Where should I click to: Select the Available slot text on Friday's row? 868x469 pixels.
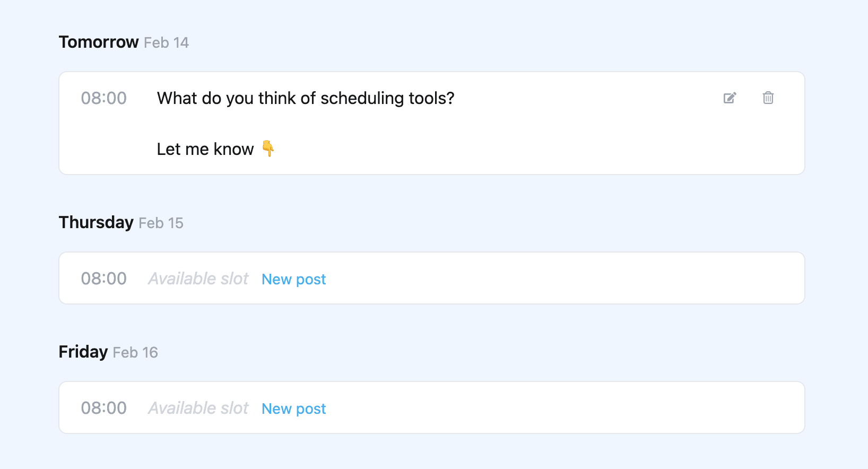click(198, 407)
